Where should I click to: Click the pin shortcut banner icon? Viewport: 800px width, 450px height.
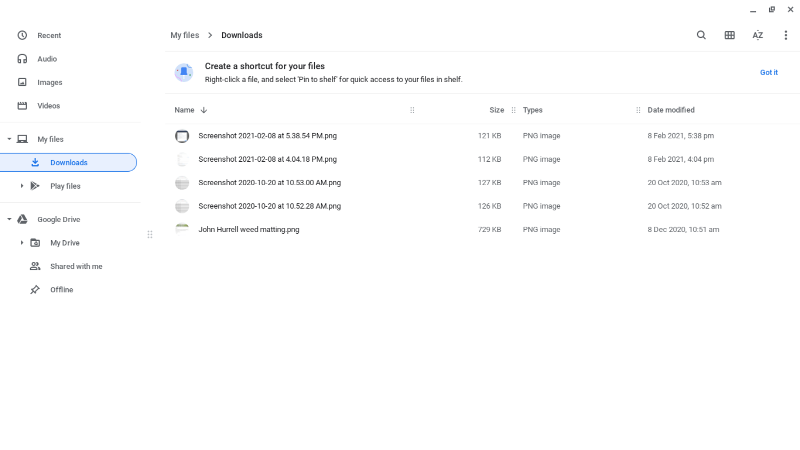184,72
